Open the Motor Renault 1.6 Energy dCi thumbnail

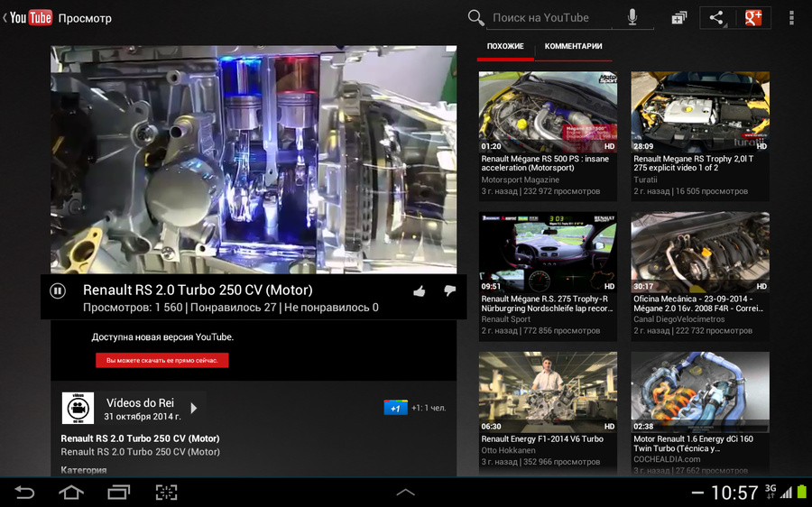pyautogui.click(x=700, y=392)
